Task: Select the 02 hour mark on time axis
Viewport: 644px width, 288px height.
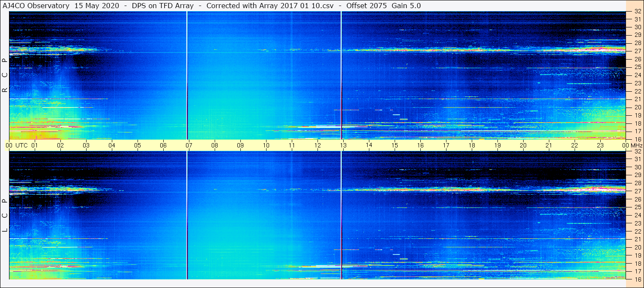Action: click(60, 145)
